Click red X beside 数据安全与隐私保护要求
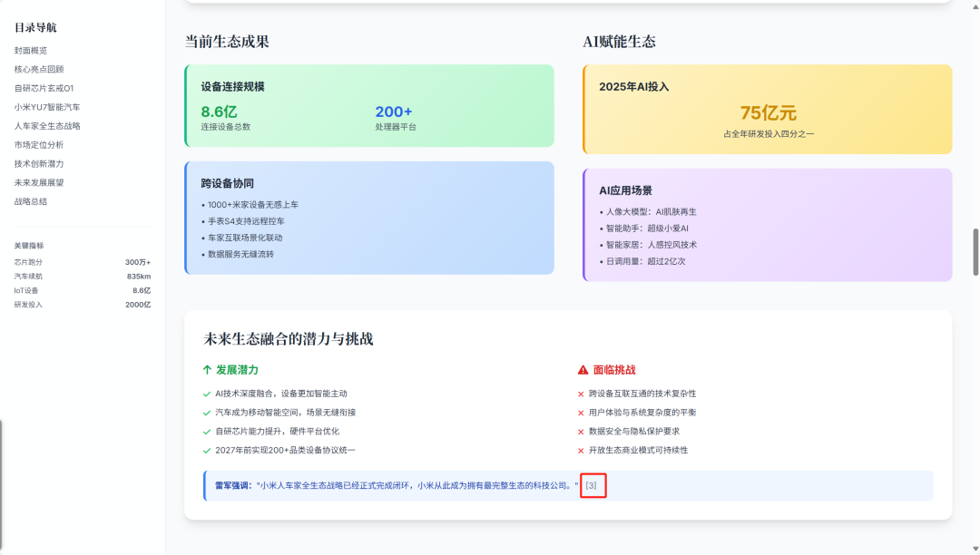The image size is (980, 555). click(x=582, y=432)
